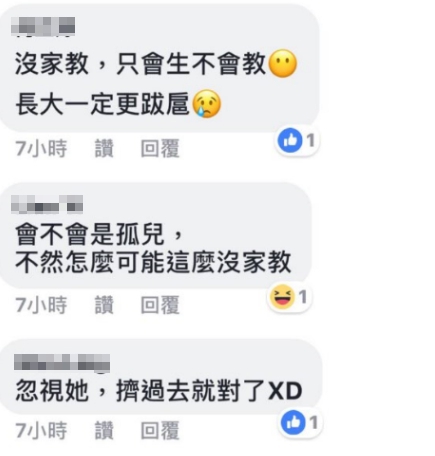Open the reaction count beside third comment's like
This screenshot has height=456, width=435.
pyautogui.click(x=313, y=423)
